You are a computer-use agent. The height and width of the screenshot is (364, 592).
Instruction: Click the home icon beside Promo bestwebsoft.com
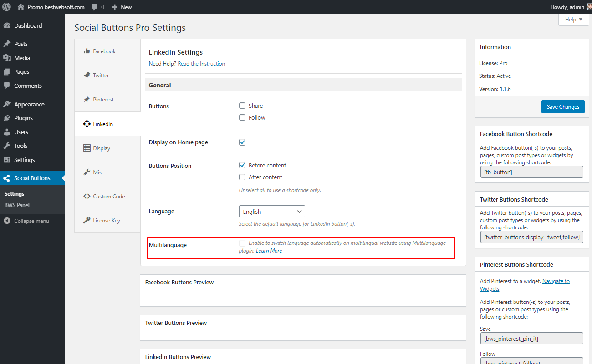click(x=21, y=7)
